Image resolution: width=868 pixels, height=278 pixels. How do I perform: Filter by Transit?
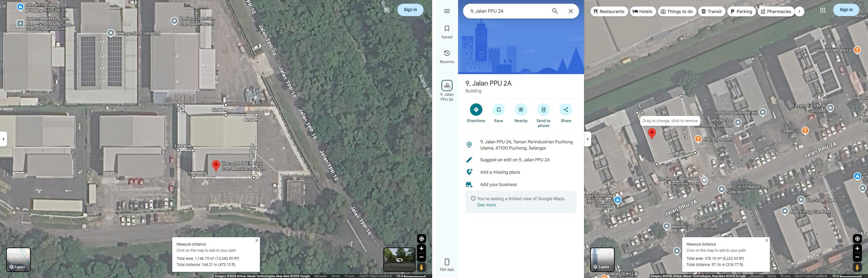tap(711, 11)
